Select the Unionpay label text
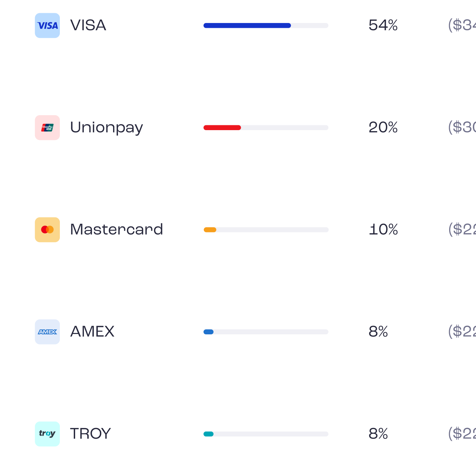The height and width of the screenshot is (453, 476). (106, 128)
